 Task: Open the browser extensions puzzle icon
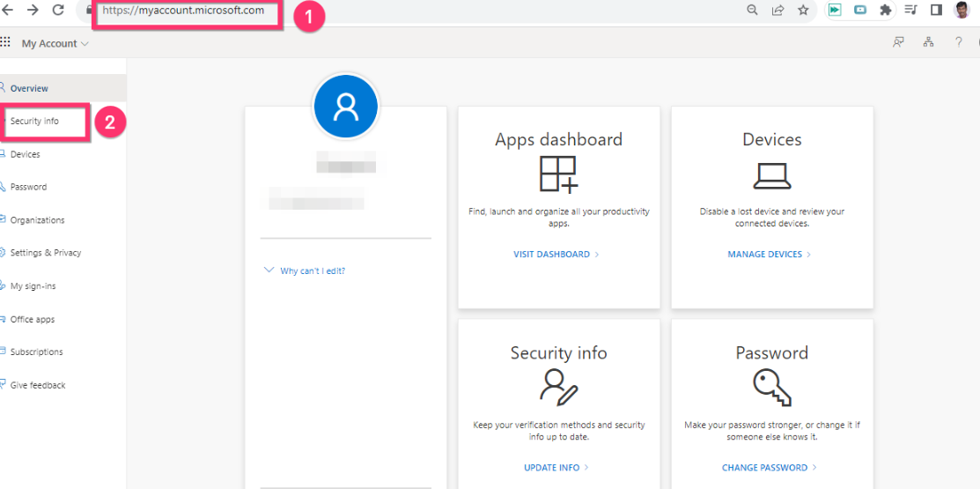[886, 11]
